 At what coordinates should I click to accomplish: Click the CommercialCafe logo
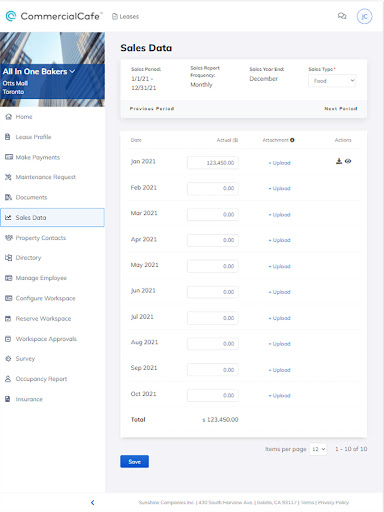pos(54,16)
